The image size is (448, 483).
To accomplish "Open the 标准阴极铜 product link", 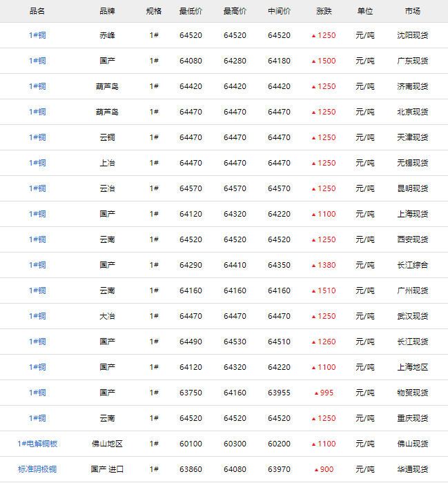I will point(37,469).
